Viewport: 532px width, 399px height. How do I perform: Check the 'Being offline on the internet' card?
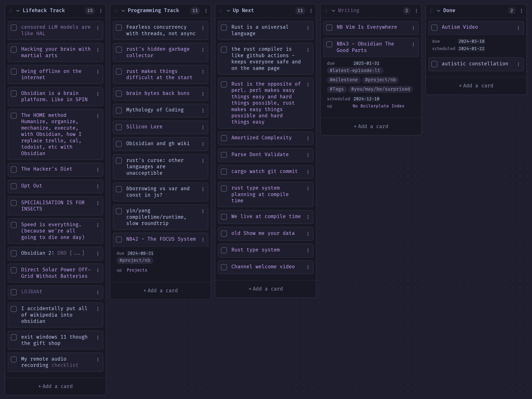click(14, 72)
